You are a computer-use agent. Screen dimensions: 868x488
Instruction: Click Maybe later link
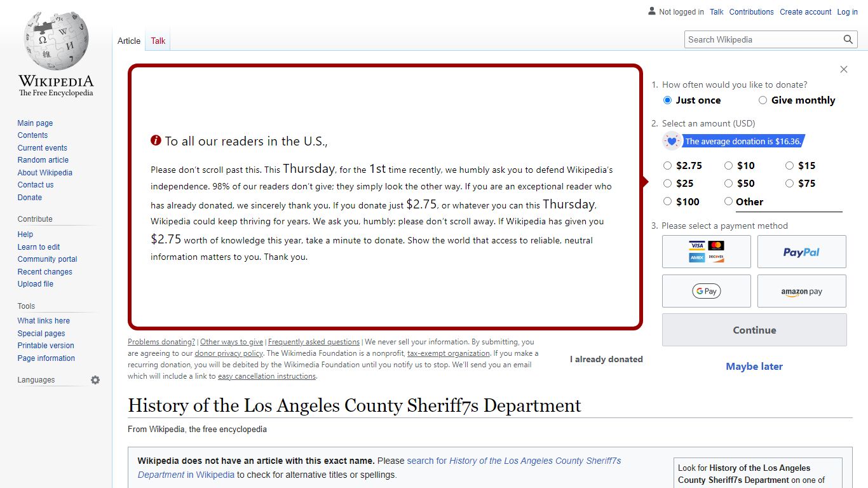click(x=754, y=366)
